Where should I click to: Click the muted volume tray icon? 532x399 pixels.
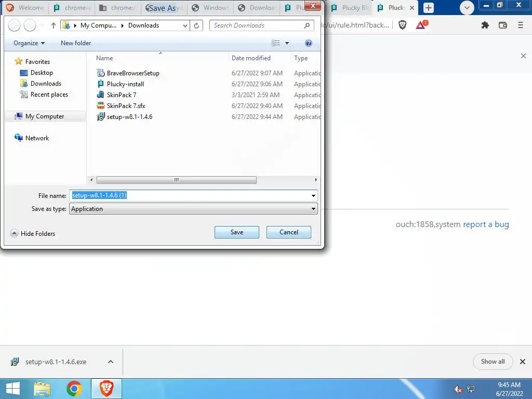(458, 389)
